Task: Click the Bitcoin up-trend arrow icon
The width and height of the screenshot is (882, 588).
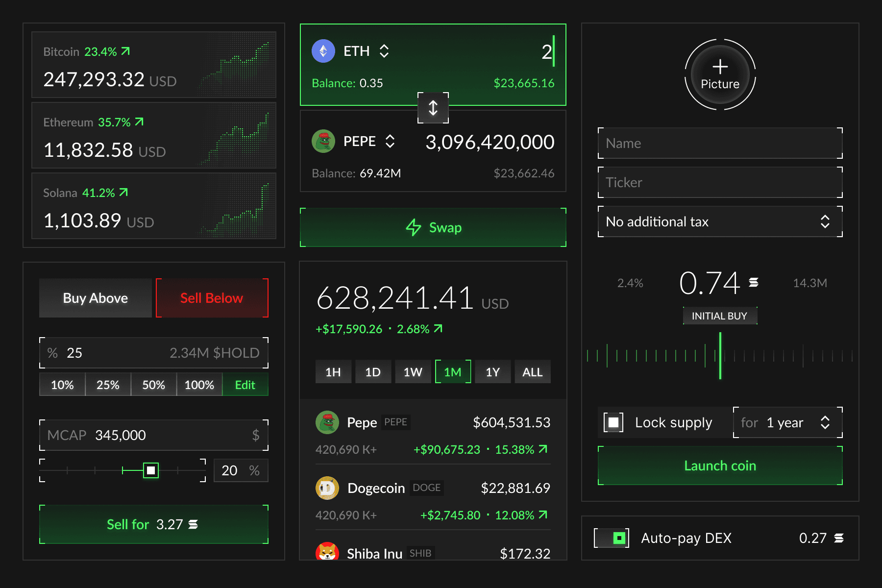Action: click(x=125, y=51)
